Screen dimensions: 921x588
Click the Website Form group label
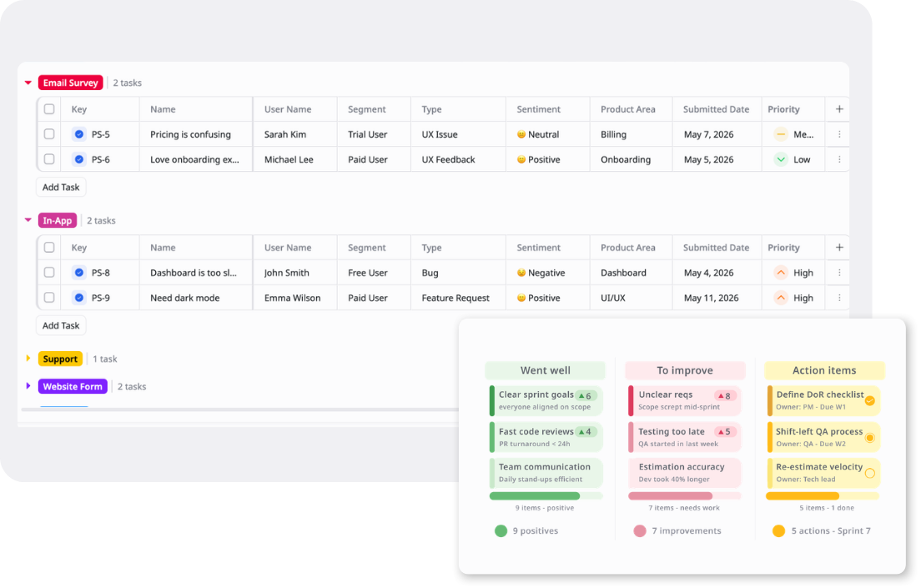tap(73, 386)
